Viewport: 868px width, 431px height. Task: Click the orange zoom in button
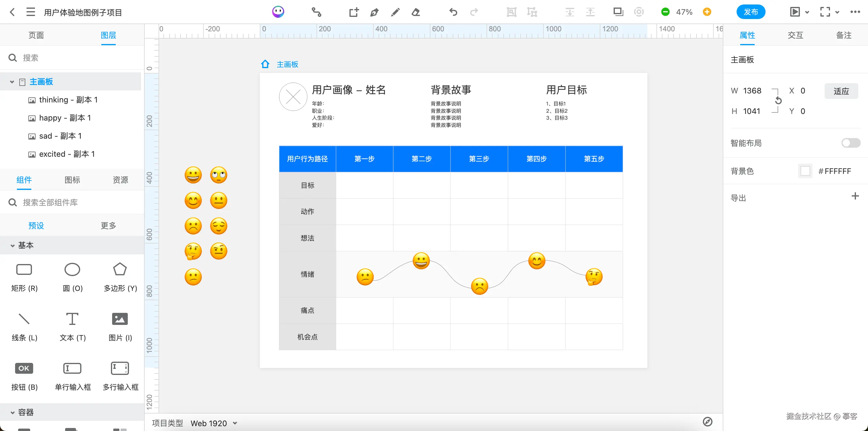click(707, 12)
